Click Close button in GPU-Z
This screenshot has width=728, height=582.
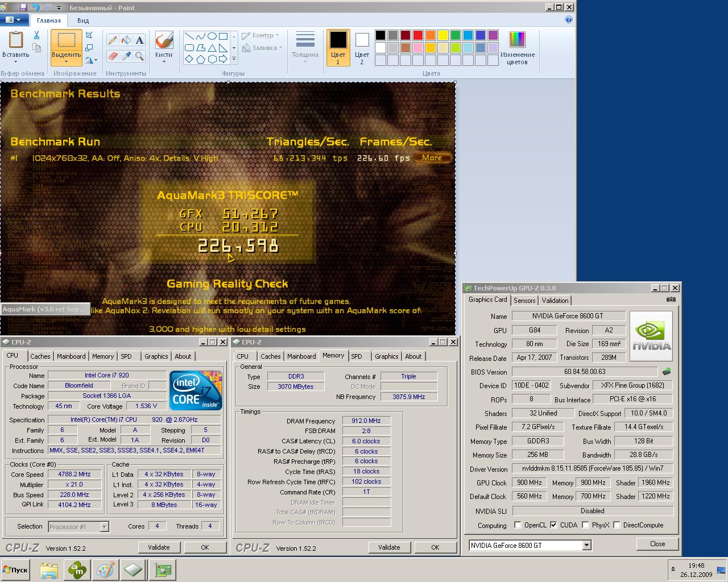tap(657, 544)
